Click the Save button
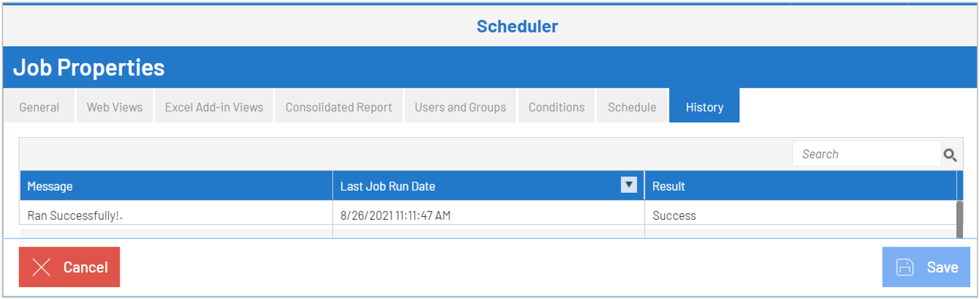Viewport: 980px width, 299px height. pos(926,267)
